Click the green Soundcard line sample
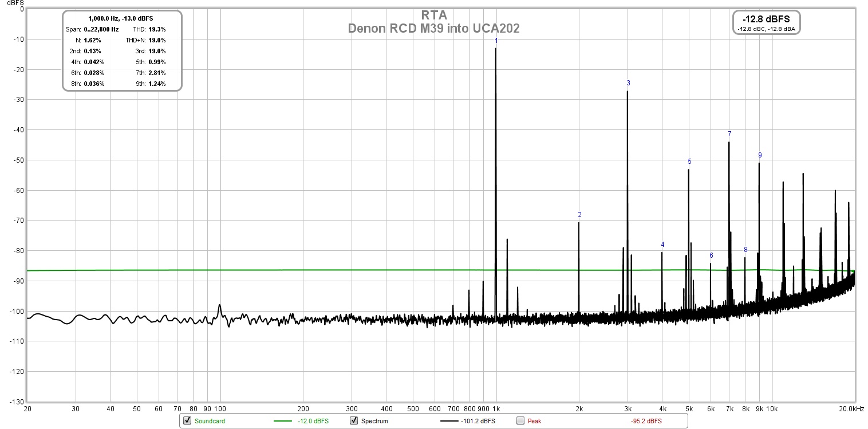 pyautogui.click(x=282, y=421)
